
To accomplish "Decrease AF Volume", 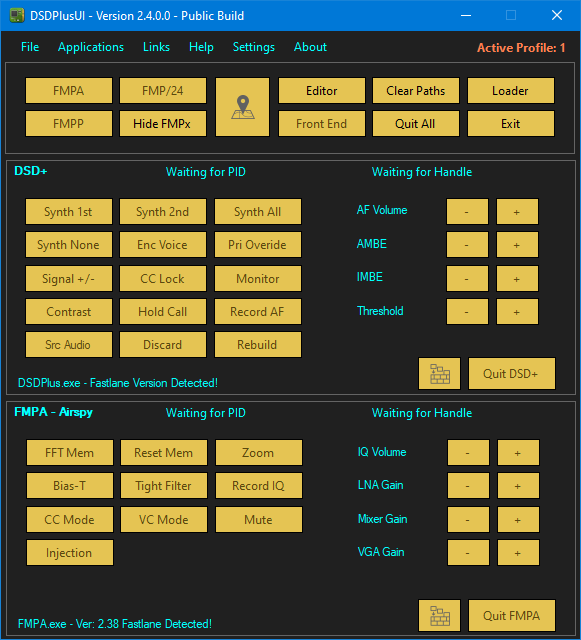I will [467, 211].
